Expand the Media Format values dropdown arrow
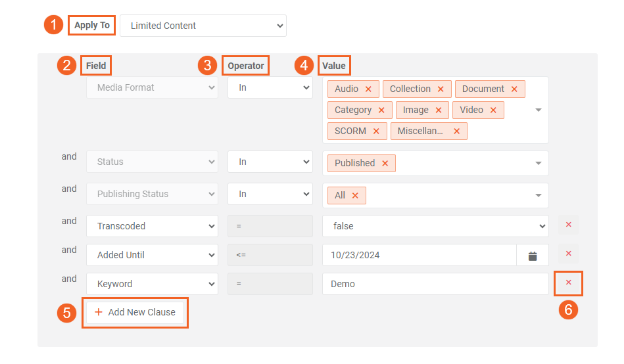Image resolution: width=624 pixels, height=364 pixels. point(538,110)
